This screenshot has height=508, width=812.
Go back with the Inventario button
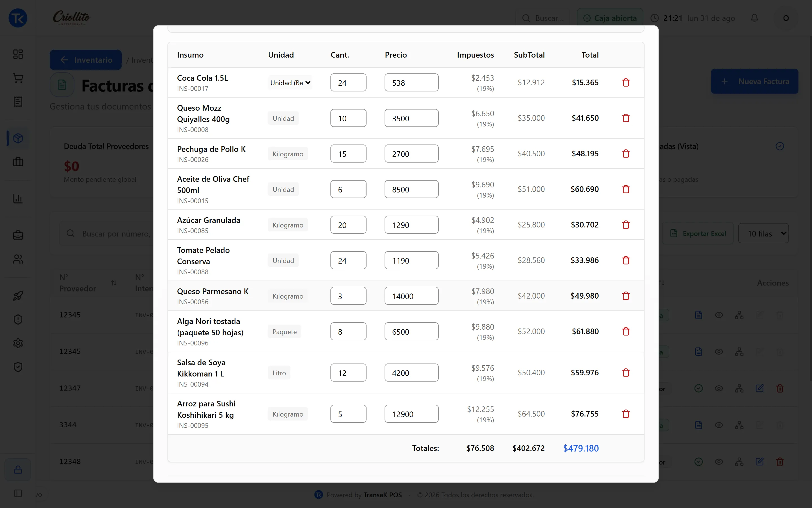[x=85, y=60]
